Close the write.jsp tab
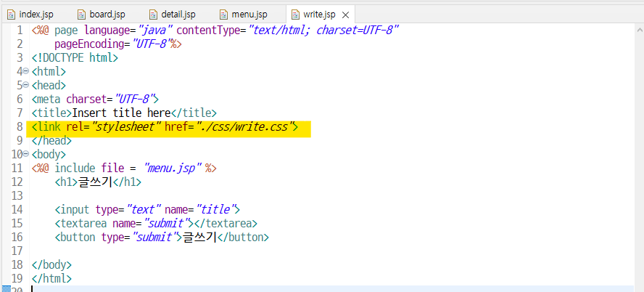The image size is (644, 292). pos(345,15)
